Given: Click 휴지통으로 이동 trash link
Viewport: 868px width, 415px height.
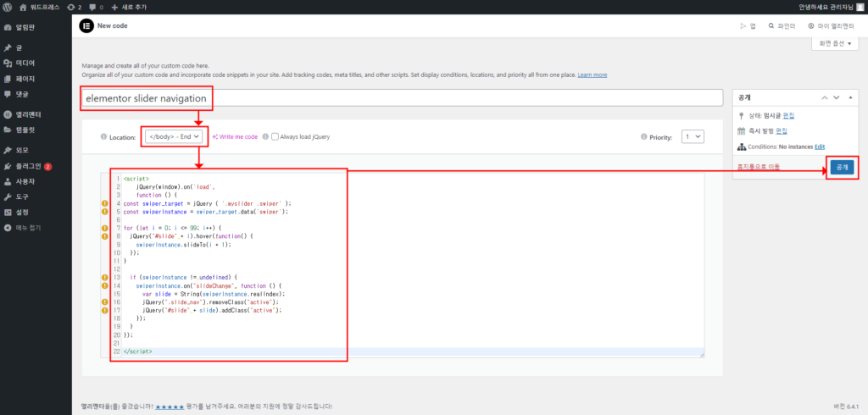Looking at the screenshot, I should click(x=759, y=167).
